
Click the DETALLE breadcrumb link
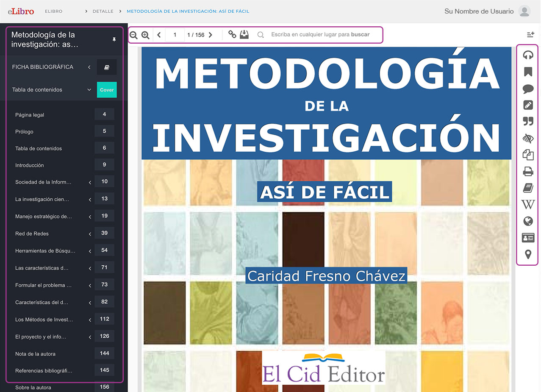[103, 11]
